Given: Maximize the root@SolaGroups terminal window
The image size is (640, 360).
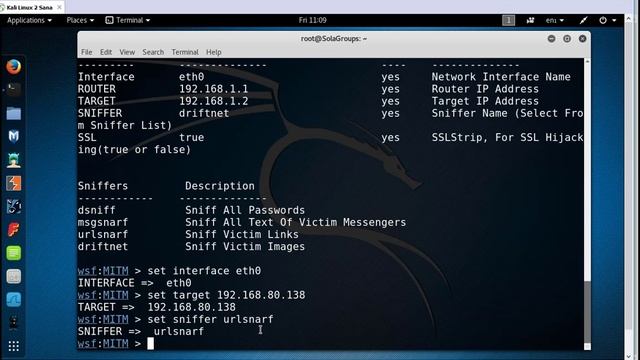Looking at the screenshot, I should tap(567, 39).
